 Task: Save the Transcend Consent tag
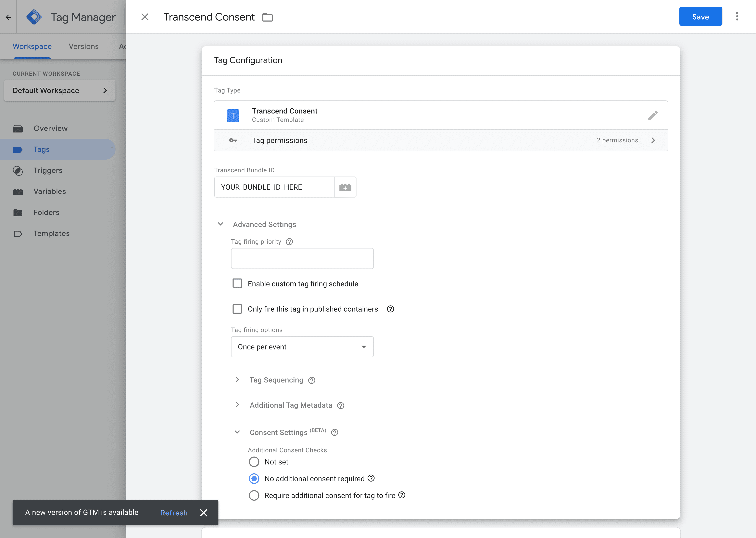(700, 16)
